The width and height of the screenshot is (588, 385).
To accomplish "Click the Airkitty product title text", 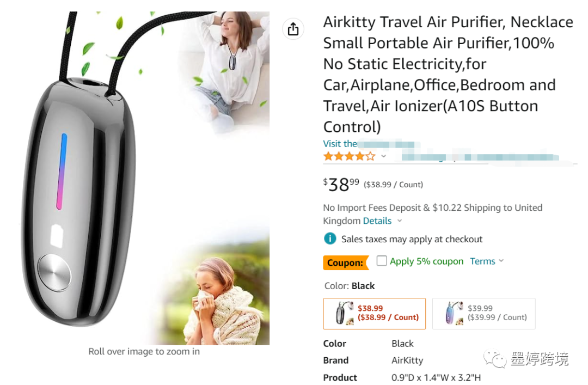I will point(448,74).
